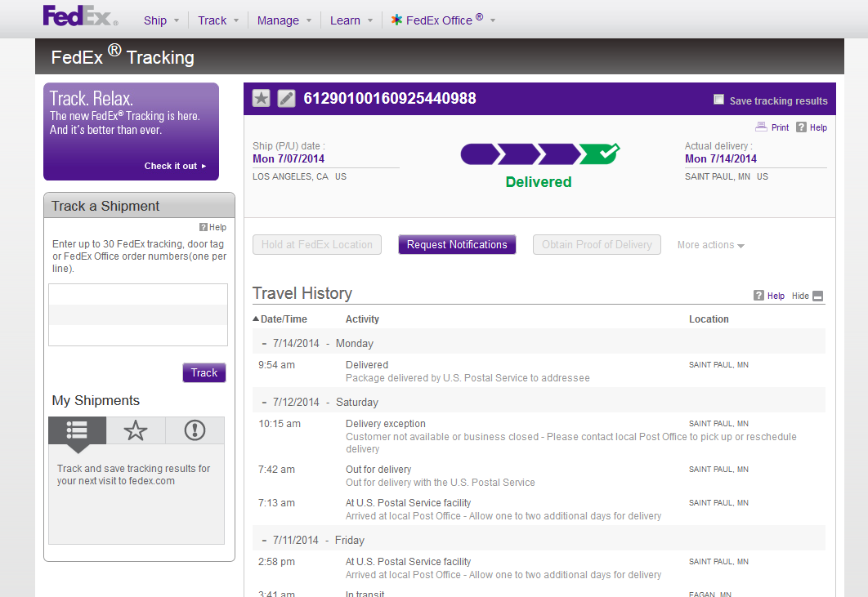Select the list view tab in My Shipments

click(77, 430)
